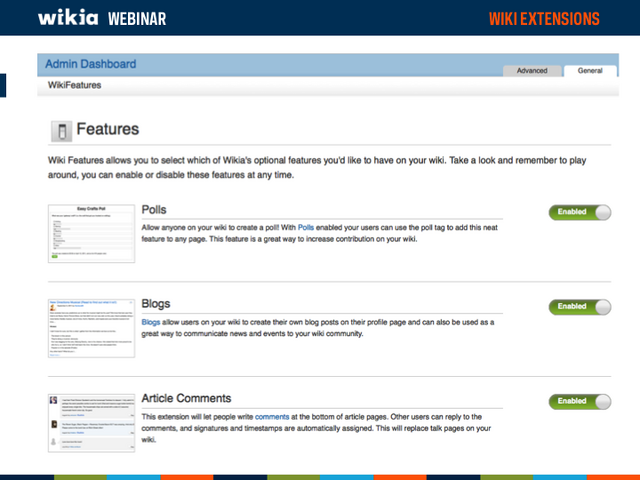Screen dimensions: 640x480
Task: Click the Article Comments heading
Action: pos(186,398)
